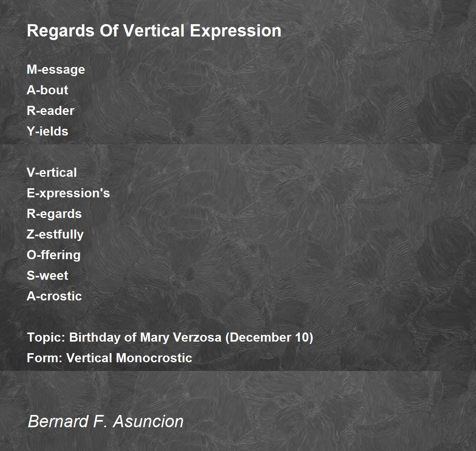The image size is (476, 451).
Task: Click the line M-essage
Action: pos(56,70)
